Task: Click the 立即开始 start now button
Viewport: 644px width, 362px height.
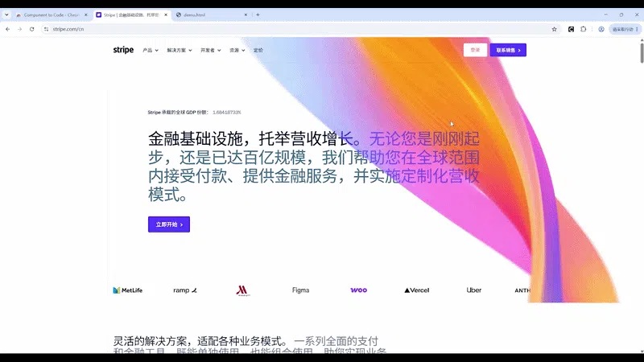Action: (169, 224)
